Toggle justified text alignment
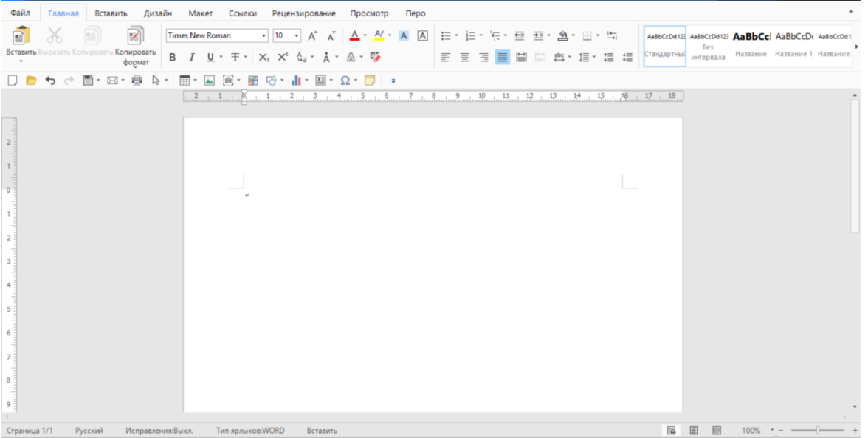The width and height of the screenshot is (868, 438). (502, 58)
